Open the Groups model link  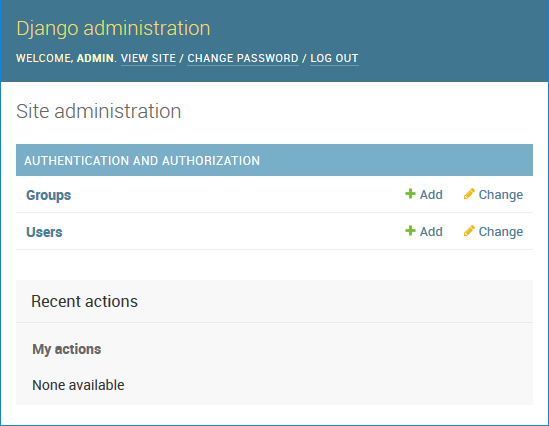(49, 195)
